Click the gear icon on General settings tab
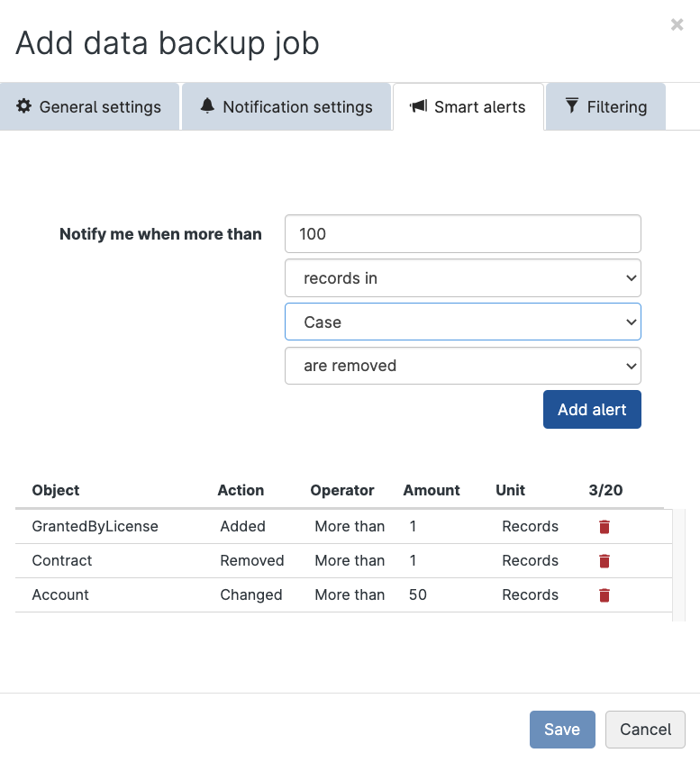 point(24,106)
